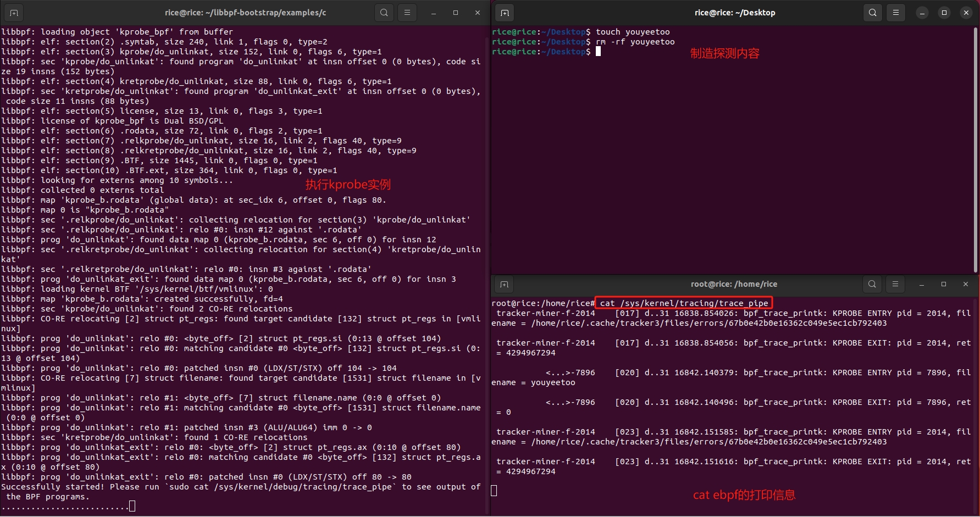Click 'collected 0 externs total' line
980x517 pixels.
pyautogui.click(x=82, y=190)
